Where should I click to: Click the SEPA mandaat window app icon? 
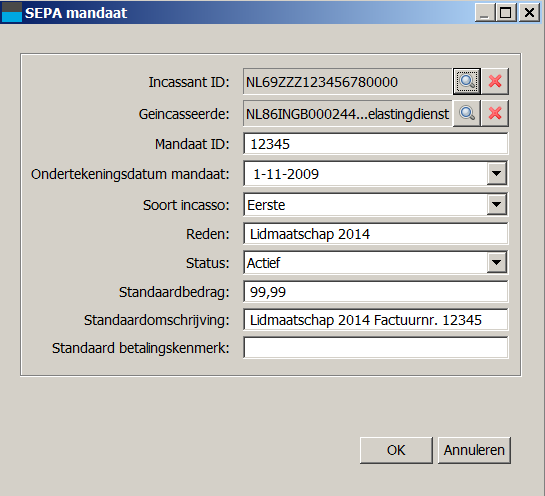pos(12,12)
